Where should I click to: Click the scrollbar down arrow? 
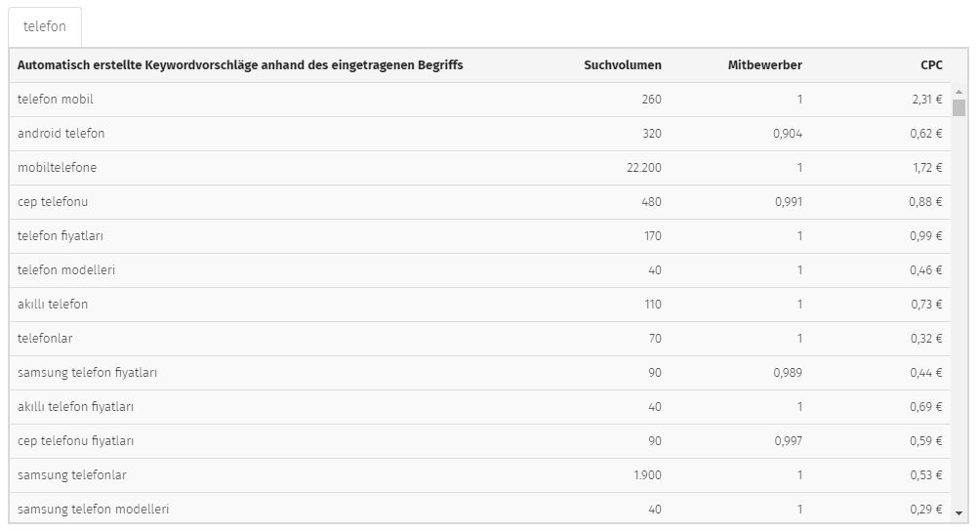pyautogui.click(x=959, y=513)
